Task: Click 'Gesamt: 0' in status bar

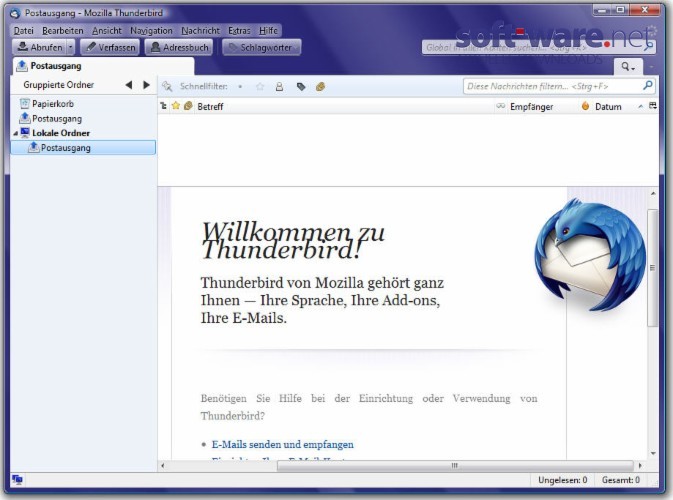Action: pos(621,480)
